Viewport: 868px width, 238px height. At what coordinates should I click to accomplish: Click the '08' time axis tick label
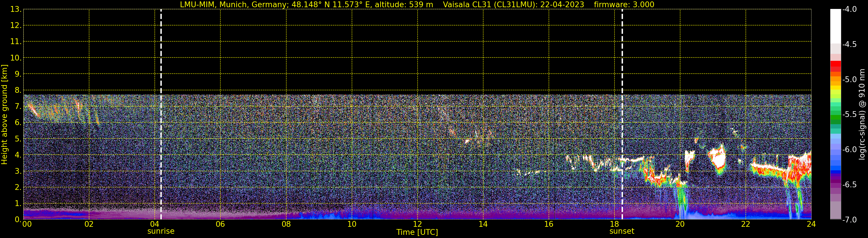tap(286, 224)
